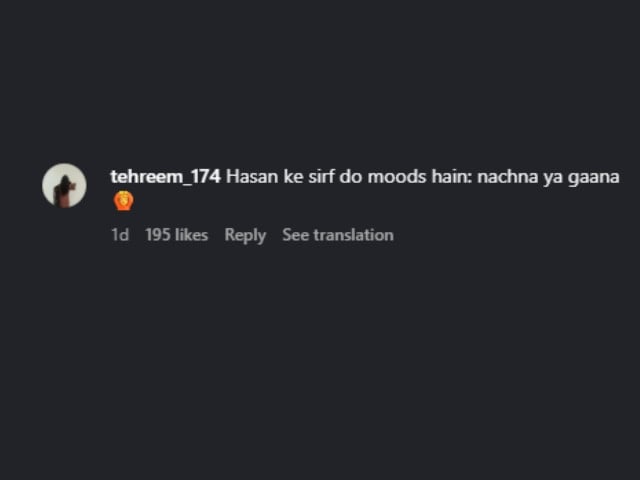Open tehreem_174's round profile picture
This screenshot has height=480, width=640.
[64, 186]
